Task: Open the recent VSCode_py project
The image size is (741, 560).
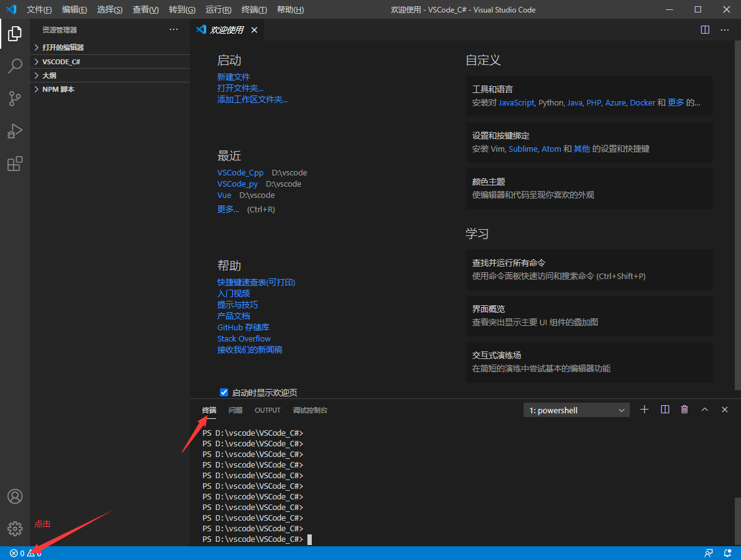Action: point(237,184)
